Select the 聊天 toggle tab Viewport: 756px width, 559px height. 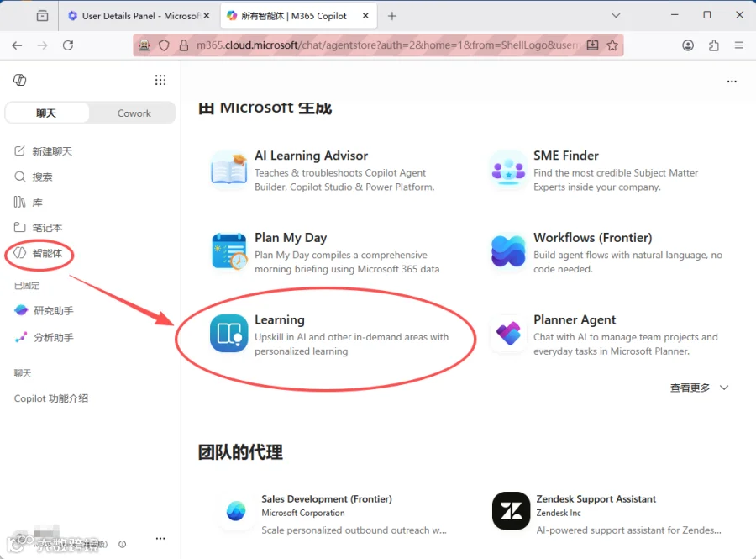pos(47,113)
